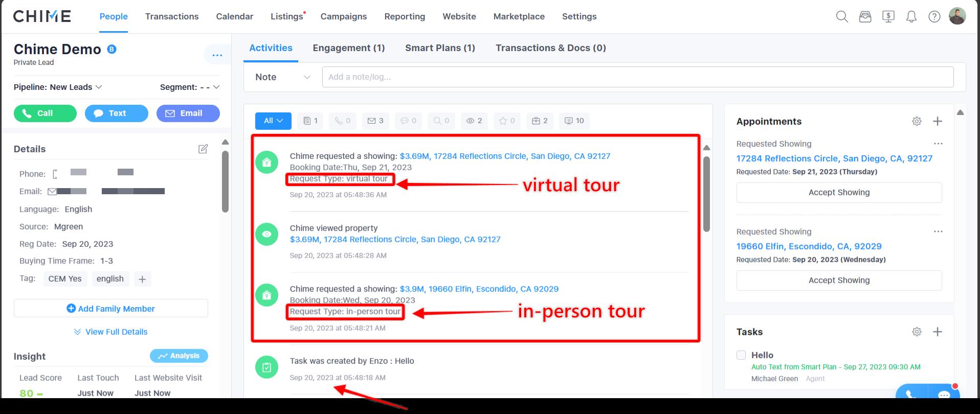Open the Website menu
This screenshot has height=414, width=980.
459,16
